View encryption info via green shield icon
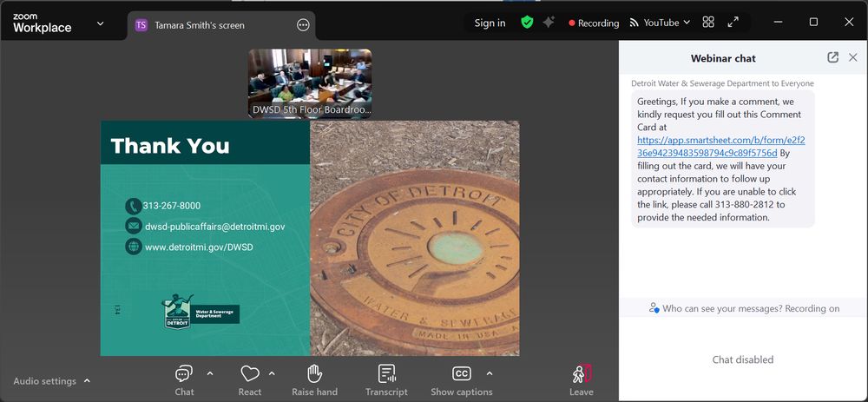This screenshot has height=402, width=868. click(527, 23)
